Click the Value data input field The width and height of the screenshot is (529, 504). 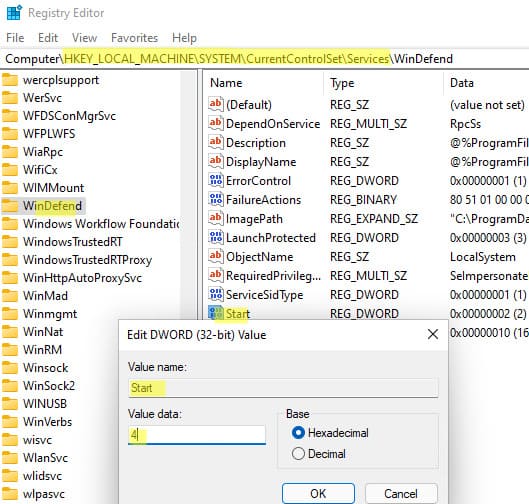coord(197,435)
